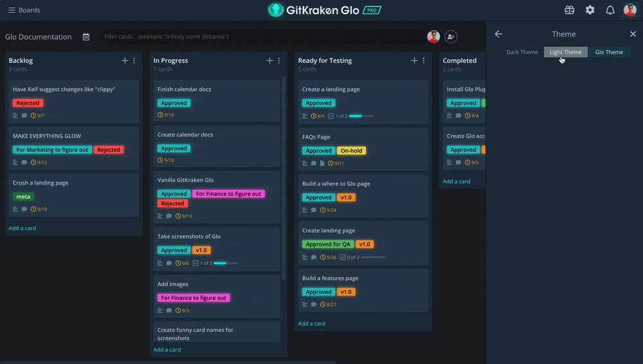This screenshot has width=643, height=364.
Task: Click the 9/7 due date clock on the clippy card
Action: 37,116
